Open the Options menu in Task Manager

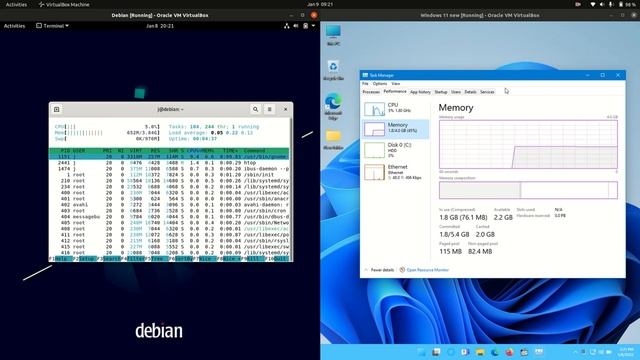pos(380,83)
